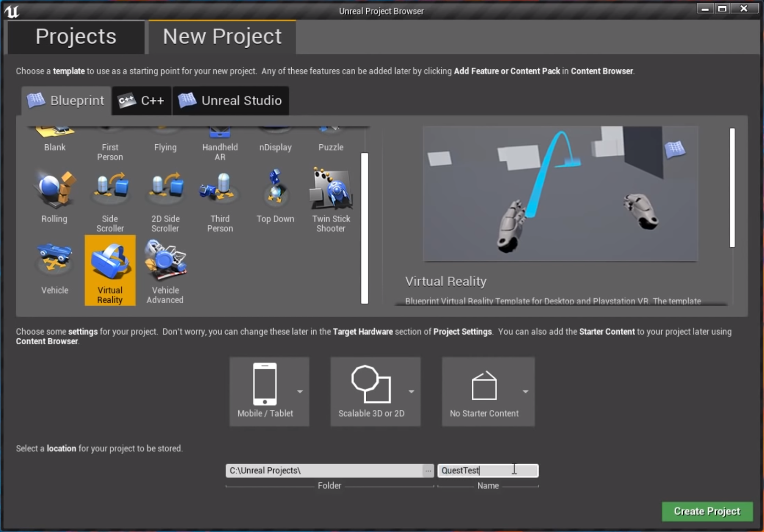Image resolution: width=764 pixels, height=532 pixels.
Task: Click the nDisplay template label
Action: pyautogui.click(x=276, y=148)
